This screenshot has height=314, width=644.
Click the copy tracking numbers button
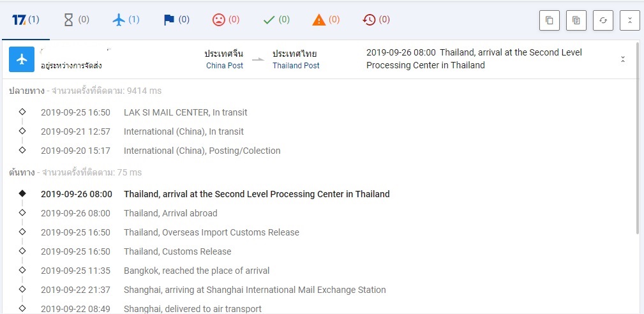tap(549, 20)
